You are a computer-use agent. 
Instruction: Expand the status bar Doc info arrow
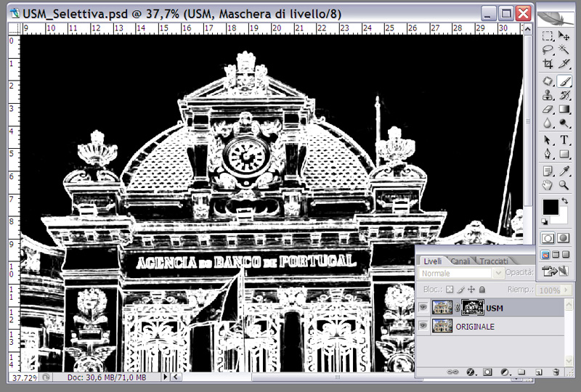166,377
